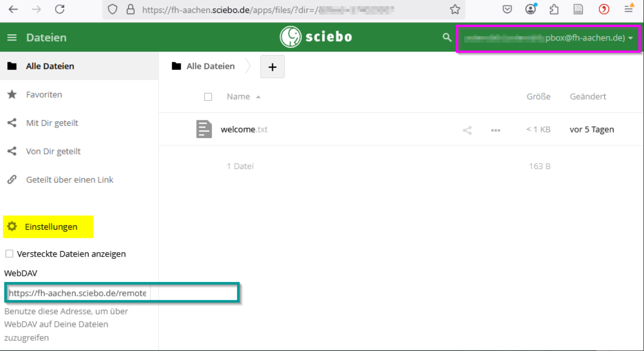Image resolution: width=644 pixels, height=351 pixels.
Task: Sort by the Geändert column header
Action: [588, 97]
